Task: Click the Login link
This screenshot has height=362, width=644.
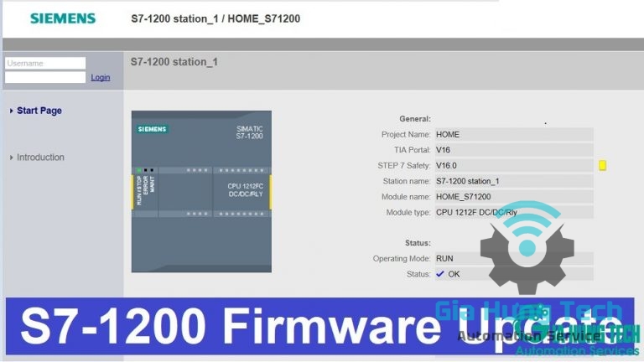Action: pyautogui.click(x=101, y=77)
